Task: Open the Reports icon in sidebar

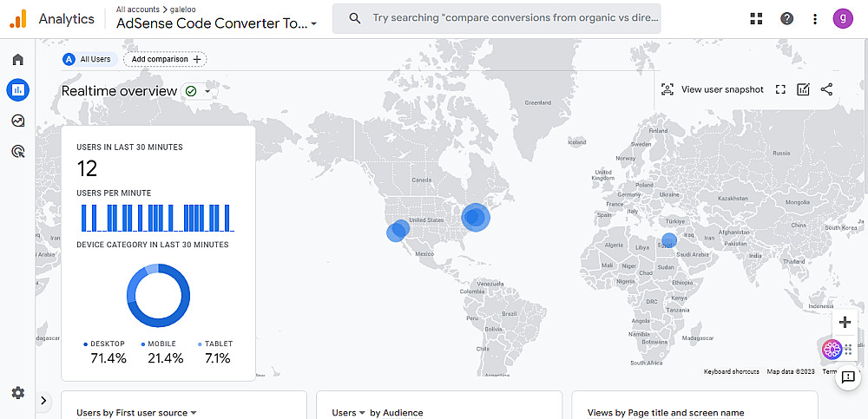Action: point(17,89)
